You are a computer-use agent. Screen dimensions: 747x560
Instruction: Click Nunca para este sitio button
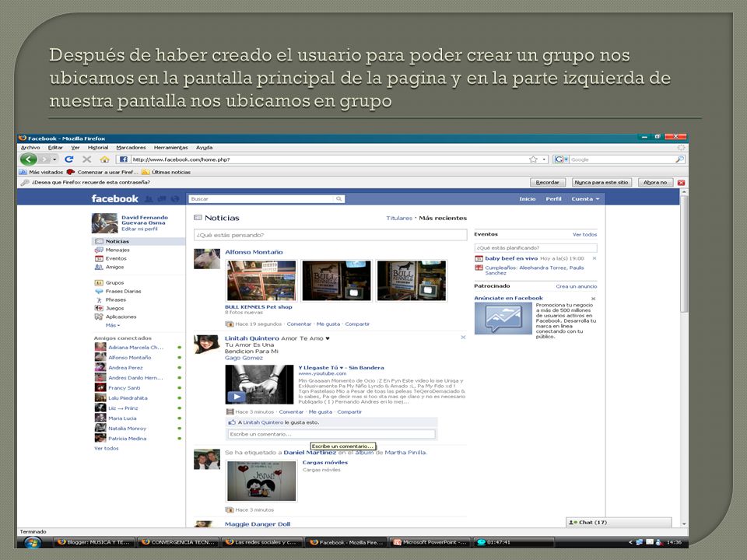pyautogui.click(x=601, y=182)
